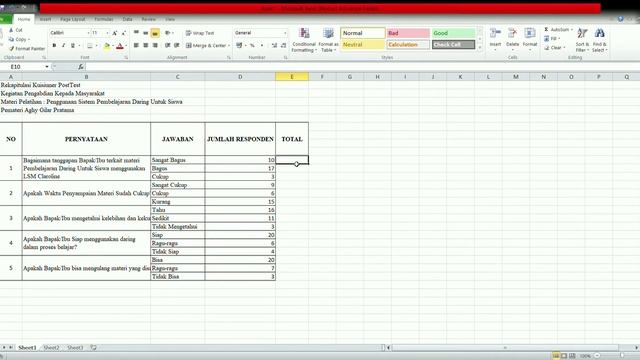Apply the Good cell style
The height and width of the screenshot is (360, 640).
tap(453, 33)
